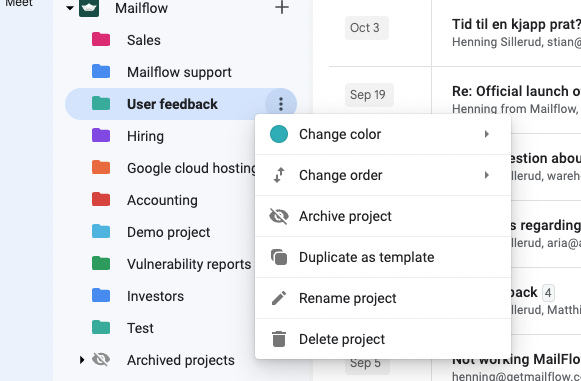Click the green Vulnerability reports folder icon
The image size is (581, 381).
pyautogui.click(x=101, y=263)
